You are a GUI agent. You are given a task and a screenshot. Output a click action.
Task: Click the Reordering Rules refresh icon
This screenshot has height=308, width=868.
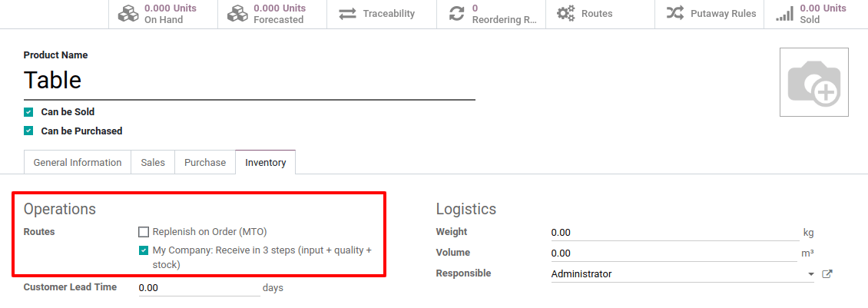point(457,14)
